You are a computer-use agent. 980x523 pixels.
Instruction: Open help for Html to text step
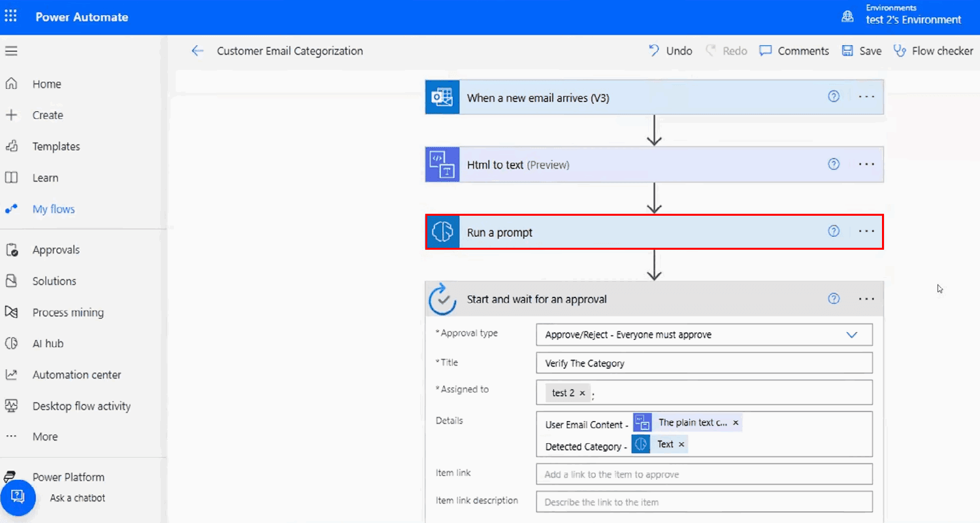(834, 164)
